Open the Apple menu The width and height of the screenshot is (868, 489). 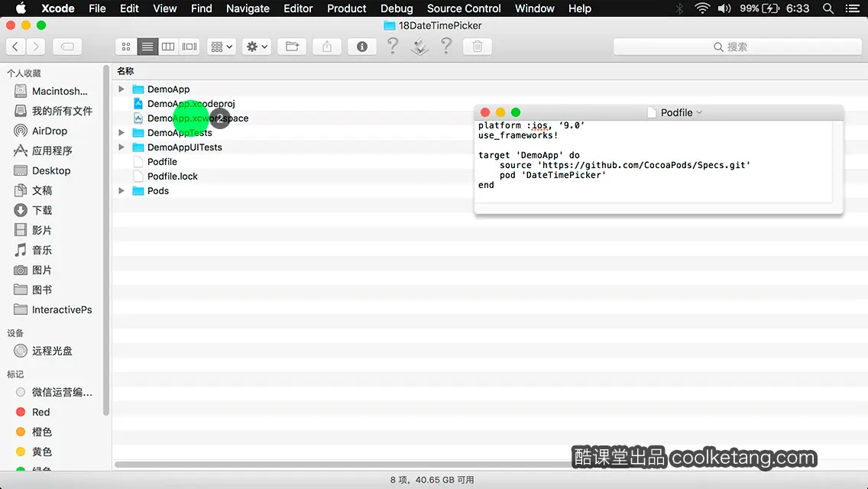pyautogui.click(x=21, y=8)
